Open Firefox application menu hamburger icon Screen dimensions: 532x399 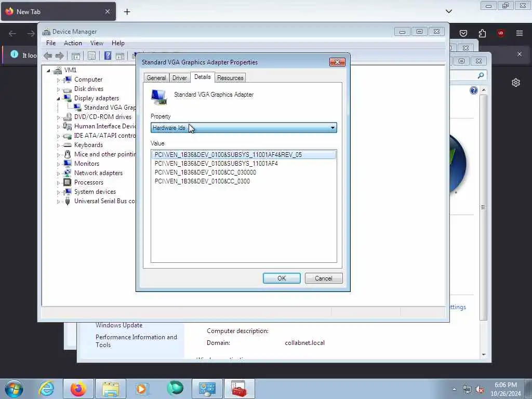[x=520, y=33]
